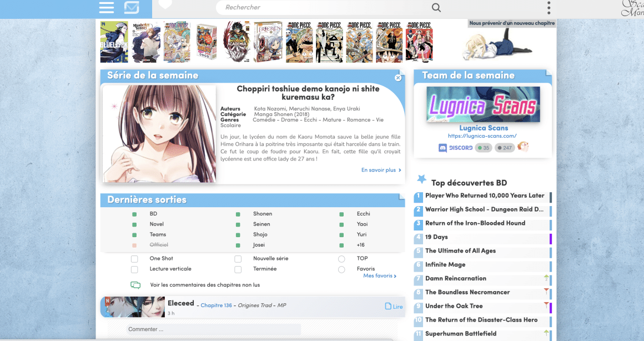Dismiss the Série de la semaine panel with its X
The image size is (644, 341).
(398, 78)
